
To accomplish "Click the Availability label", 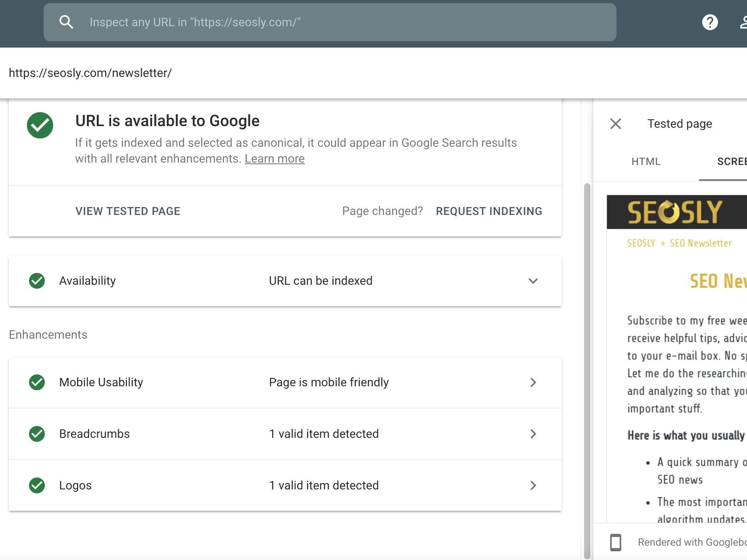I will [87, 281].
